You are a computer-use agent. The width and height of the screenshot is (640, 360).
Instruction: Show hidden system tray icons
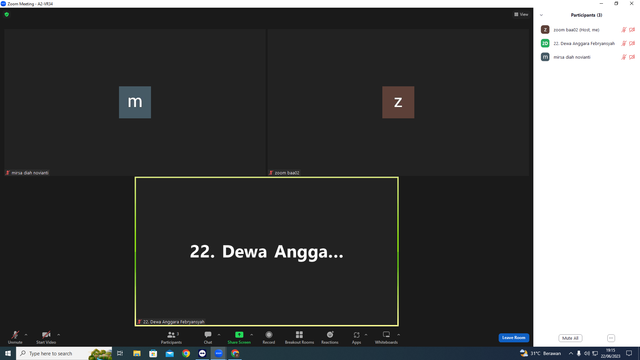pos(571,353)
